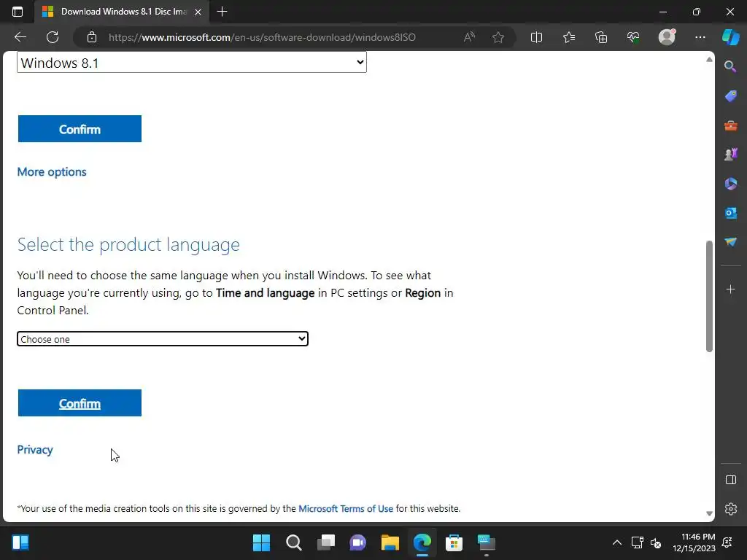Viewport: 747px width, 560px height.
Task: Click the address bar URL field
Action: (262, 37)
